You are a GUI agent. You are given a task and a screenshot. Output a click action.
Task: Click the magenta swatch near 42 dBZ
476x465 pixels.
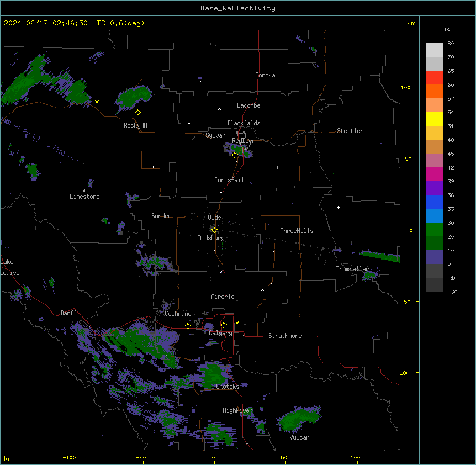point(434,174)
